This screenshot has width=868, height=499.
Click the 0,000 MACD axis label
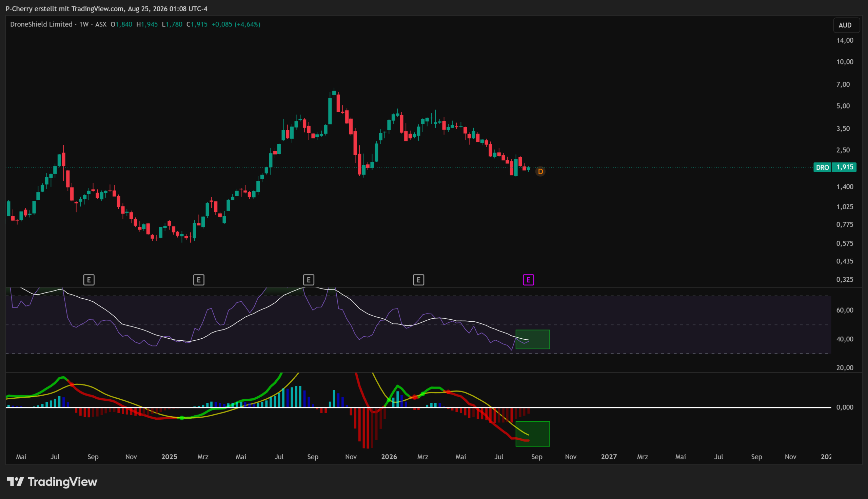coord(845,407)
